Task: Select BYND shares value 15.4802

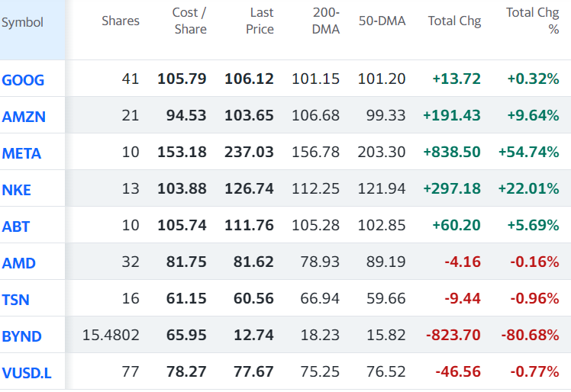Action: point(111,336)
